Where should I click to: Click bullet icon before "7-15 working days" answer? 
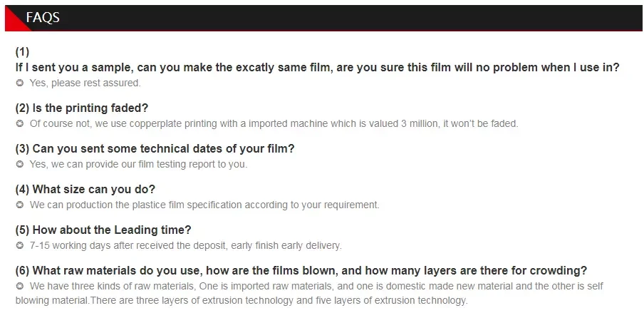point(20,245)
